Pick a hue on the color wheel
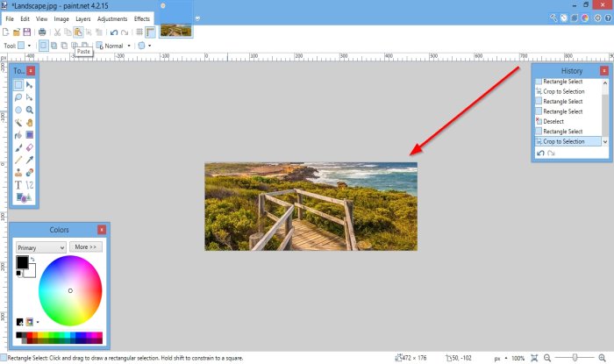The height and width of the screenshot is (364, 614). coord(70,290)
